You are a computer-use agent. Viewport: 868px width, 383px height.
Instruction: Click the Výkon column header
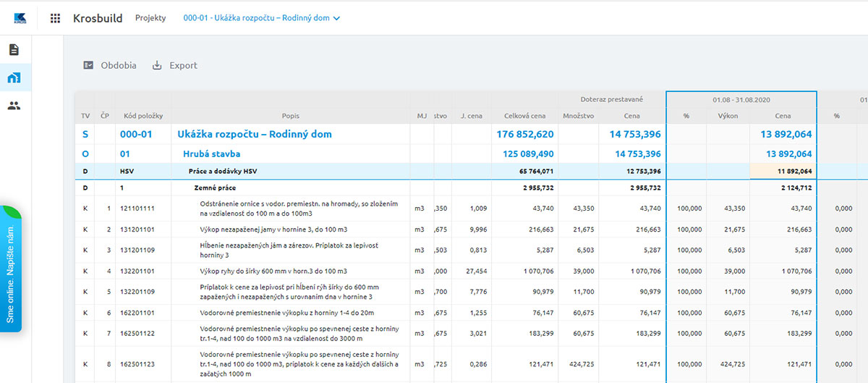coord(728,116)
